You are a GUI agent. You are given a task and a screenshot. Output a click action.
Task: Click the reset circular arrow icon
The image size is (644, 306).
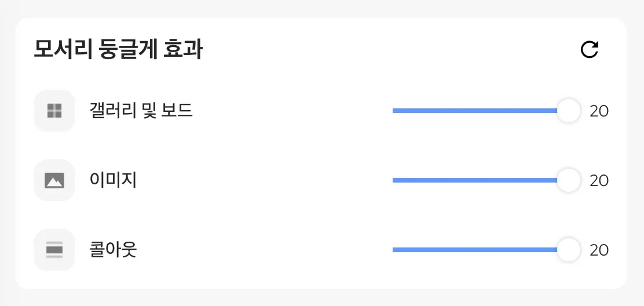[590, 50]
